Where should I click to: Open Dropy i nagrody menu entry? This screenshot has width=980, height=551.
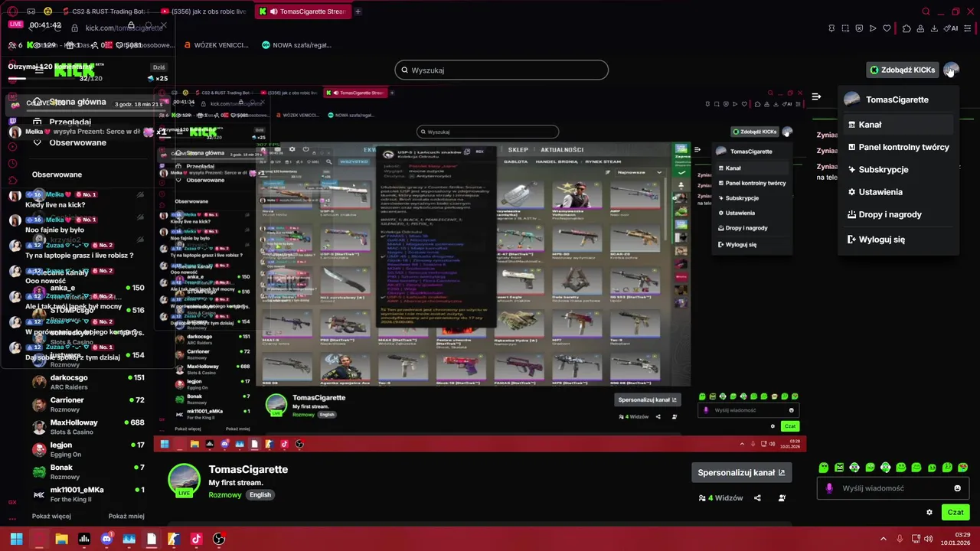(898, 215)
